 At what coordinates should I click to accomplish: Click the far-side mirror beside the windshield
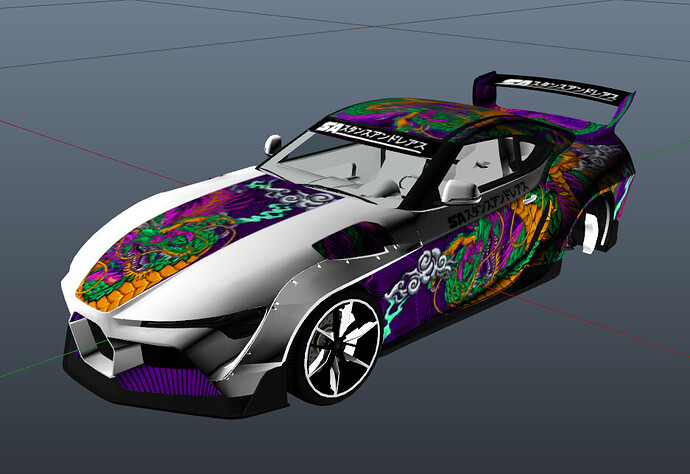(273, 144)
